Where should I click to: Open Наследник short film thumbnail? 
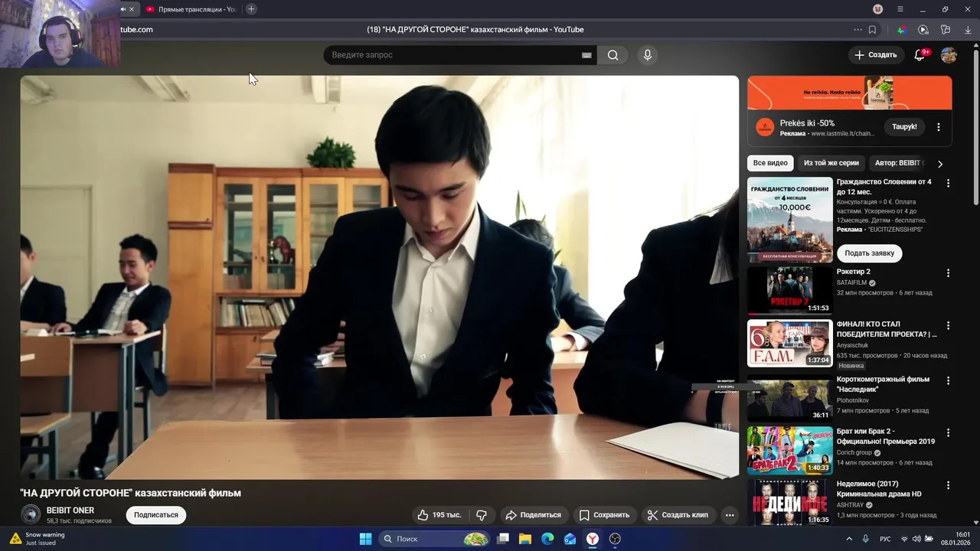tap(789, 399)
